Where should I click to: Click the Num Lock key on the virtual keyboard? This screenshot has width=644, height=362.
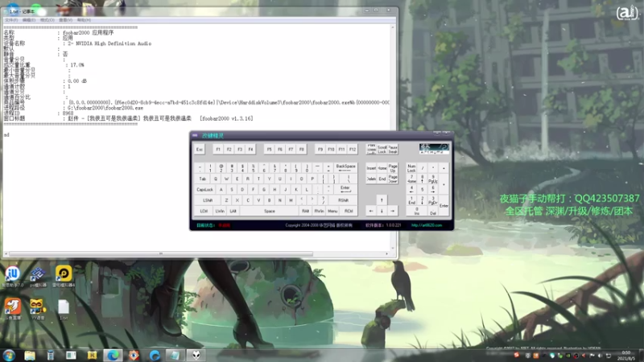(411, 168)
